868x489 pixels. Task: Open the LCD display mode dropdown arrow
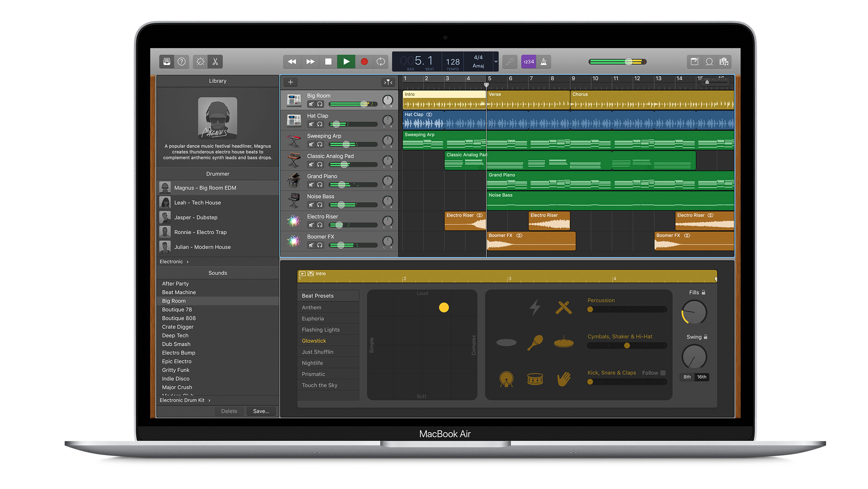coord(495,61)
